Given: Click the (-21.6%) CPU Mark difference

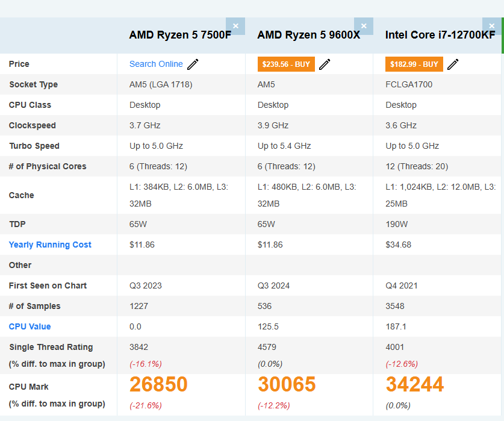Looking at the screenshot, I should pos(146,405).
